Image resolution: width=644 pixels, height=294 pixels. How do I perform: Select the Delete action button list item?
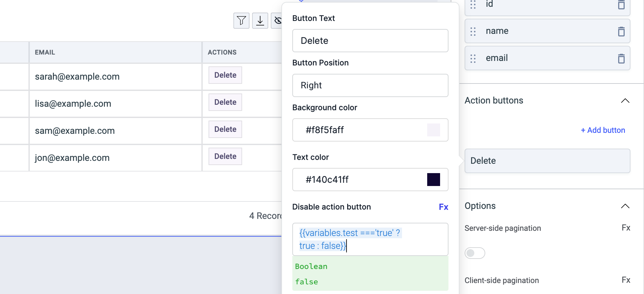pyautogui.click(x=547, y=161)
